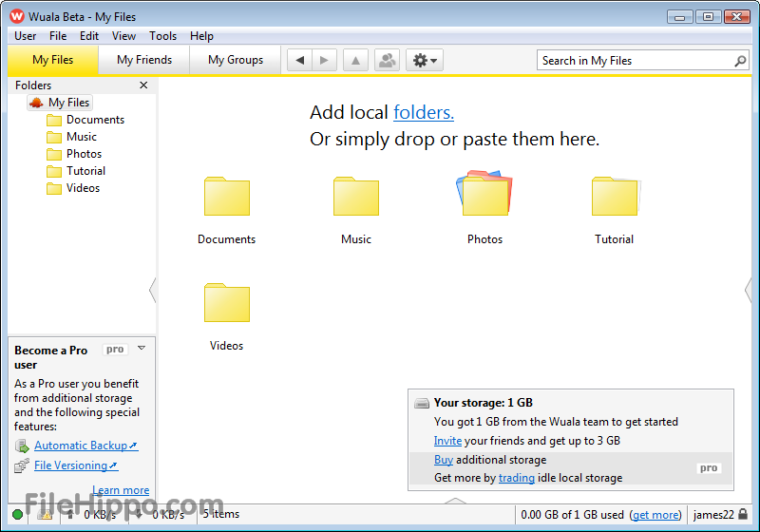Viewport: 760px width, 532px height.
Task: Select the Documents folder icon in main pane
Action: pyautogui.click(x=226, y=197)
